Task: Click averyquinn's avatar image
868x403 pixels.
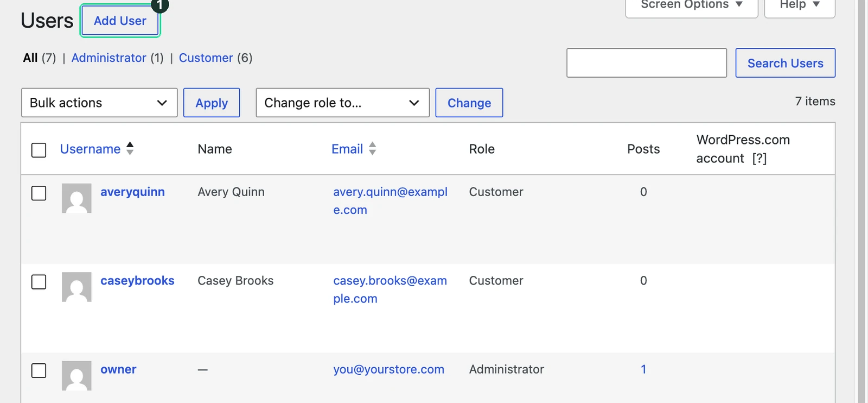Action: click(x=76, y=198)
